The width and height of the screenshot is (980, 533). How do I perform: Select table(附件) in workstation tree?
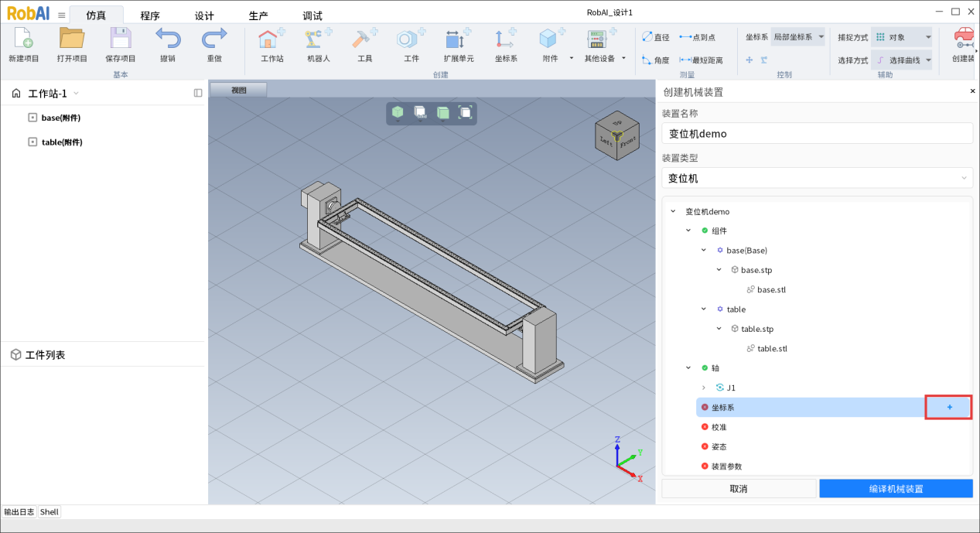pos(62,142)
